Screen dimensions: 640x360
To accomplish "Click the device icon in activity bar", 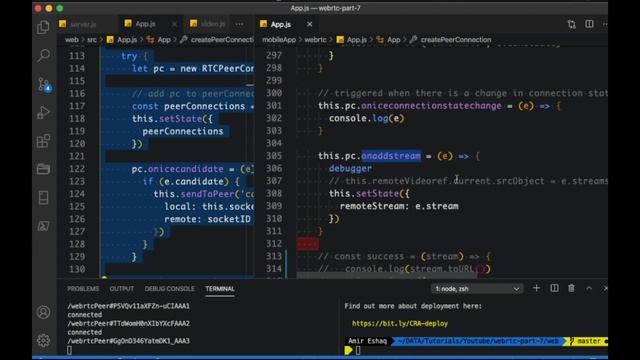I will 43,198.
